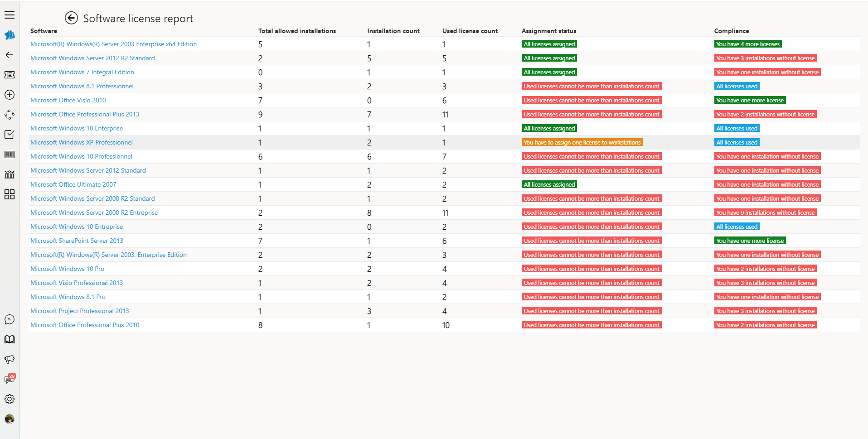This screenshot has height=439, width=868.
Task: Open Microsoft(R) Windows(R) Server 2003 Enterprise x64 Edition
Action: coord(113,44)
